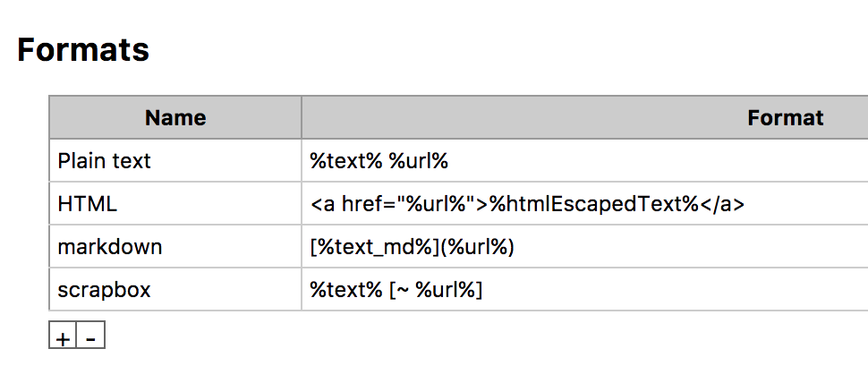Click the closing </a> tag text
Screen dimensions: 868x383
coord(722,204)
